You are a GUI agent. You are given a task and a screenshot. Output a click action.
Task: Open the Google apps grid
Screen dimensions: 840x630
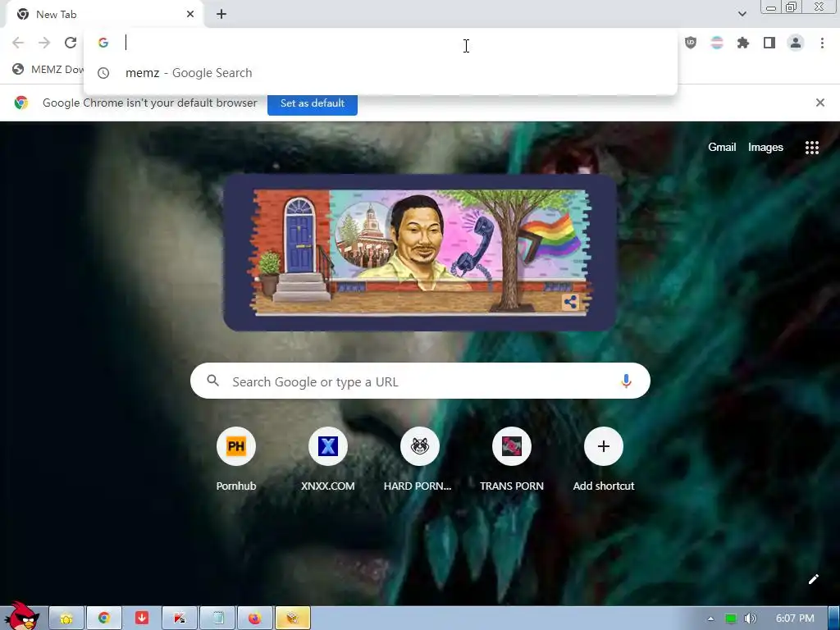(x=811, y=148)
